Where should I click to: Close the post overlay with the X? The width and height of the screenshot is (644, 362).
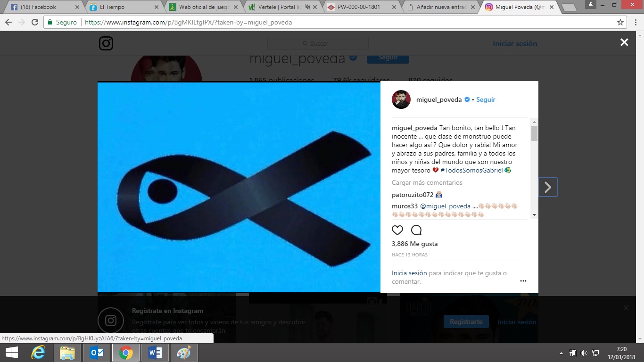pyautogui.click(x=624, y=42)
